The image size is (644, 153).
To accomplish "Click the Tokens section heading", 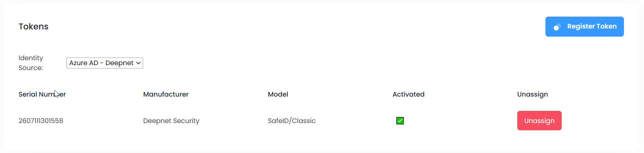I will 33,26.
